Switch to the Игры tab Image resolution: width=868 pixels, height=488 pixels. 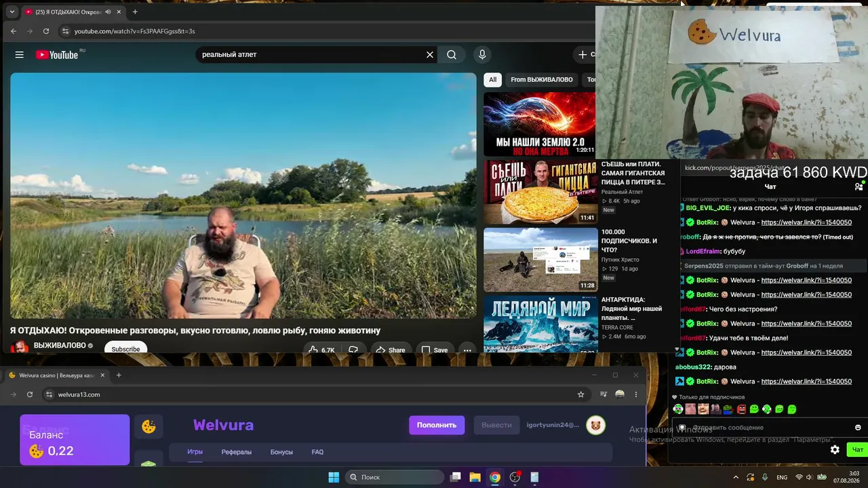tap(195, 452)
